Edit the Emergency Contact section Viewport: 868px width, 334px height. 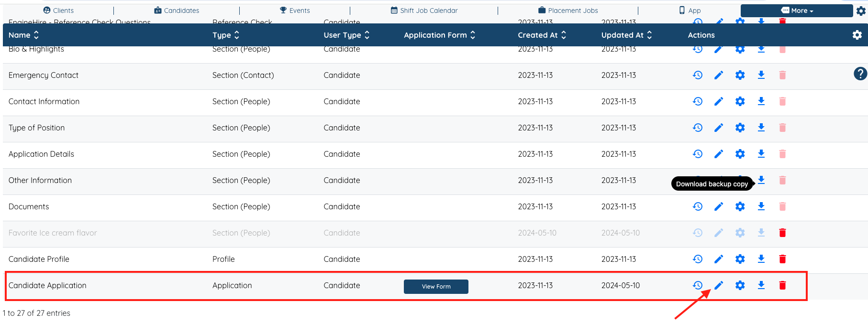click(719, 75)
